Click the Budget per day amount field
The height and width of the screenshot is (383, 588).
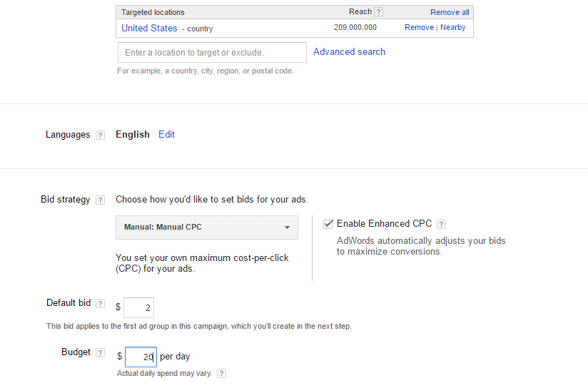(141, 357)
